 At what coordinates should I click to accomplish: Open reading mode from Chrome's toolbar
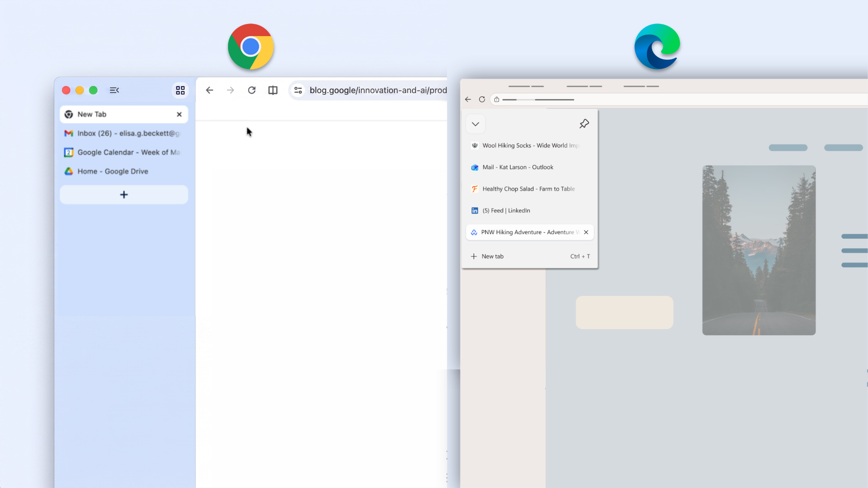coord(273,90)
